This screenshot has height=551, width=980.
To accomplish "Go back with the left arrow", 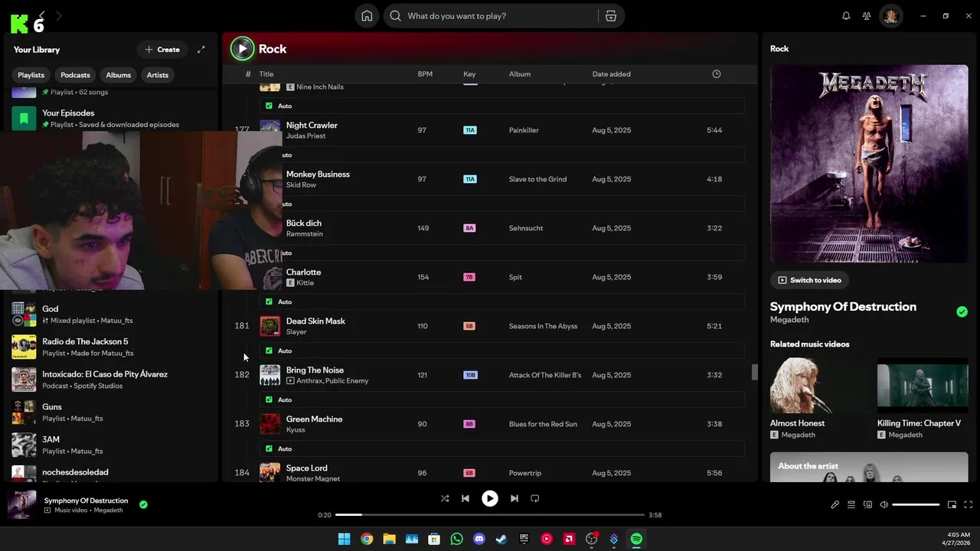I will pos(42,15).
